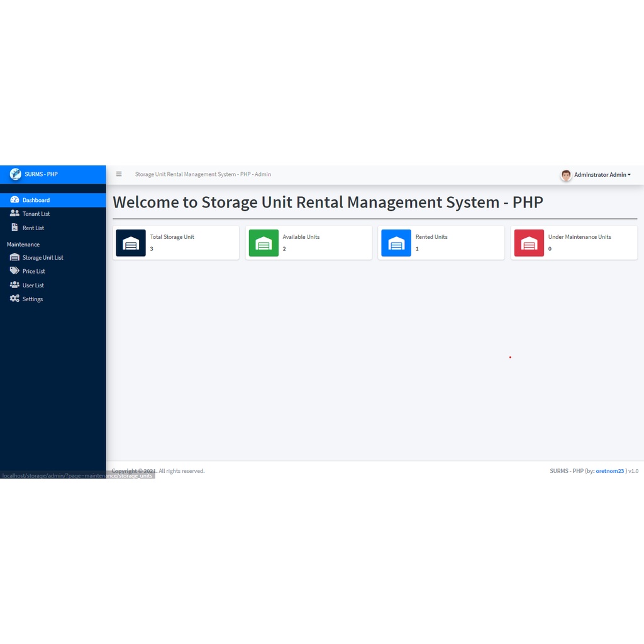Click the admin profile avatar picture
The image size is (644, 644).
[565, 175]
